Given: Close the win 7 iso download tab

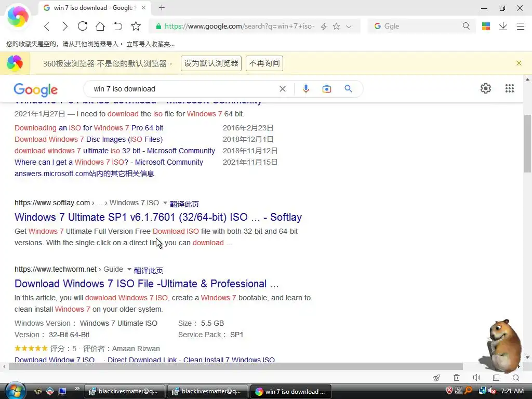Looking at the screenshot, I should click(x=144, y=7).
